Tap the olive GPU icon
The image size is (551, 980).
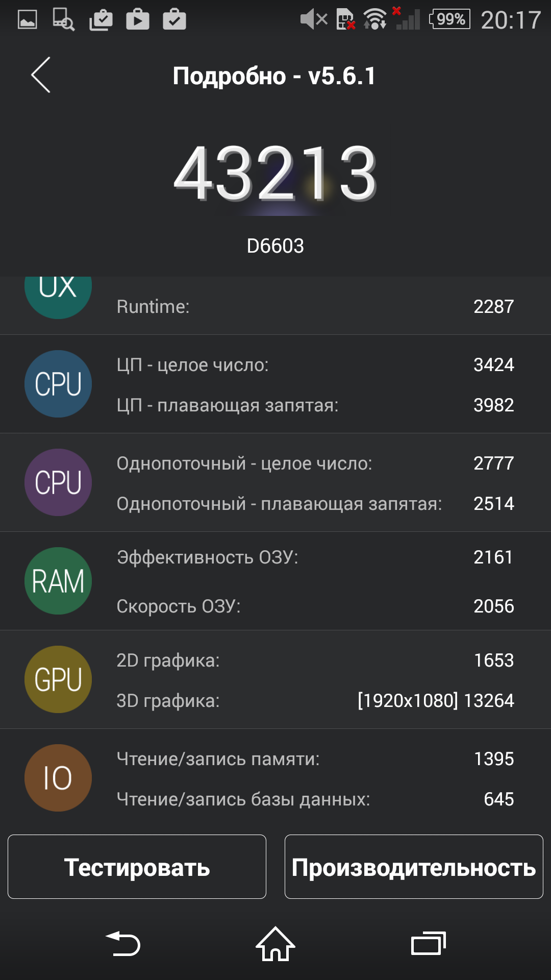coord(58,679)
